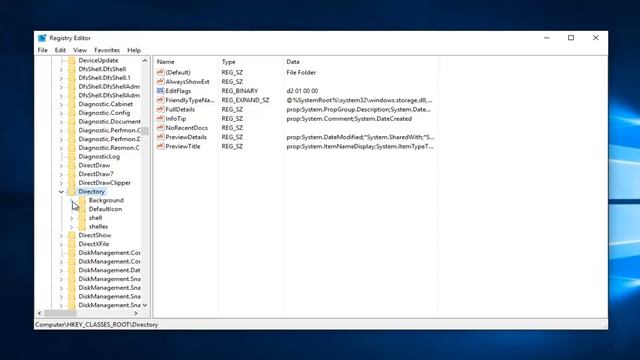Collapse the Directory key
The height and width of the screenshot is (360, 640).
61,191
